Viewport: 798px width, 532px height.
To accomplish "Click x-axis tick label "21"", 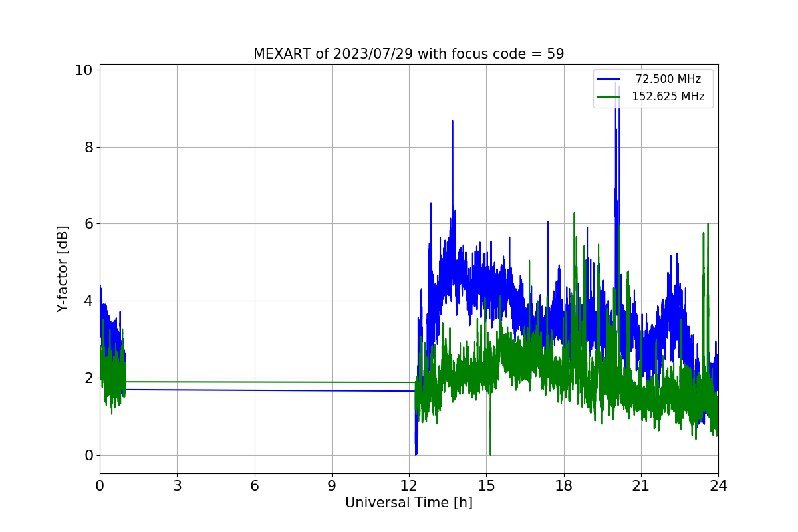I will point(641,485).
